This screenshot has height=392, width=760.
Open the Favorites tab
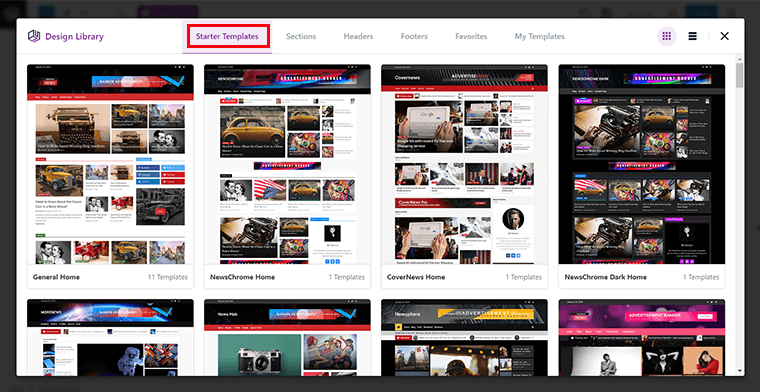471,36
